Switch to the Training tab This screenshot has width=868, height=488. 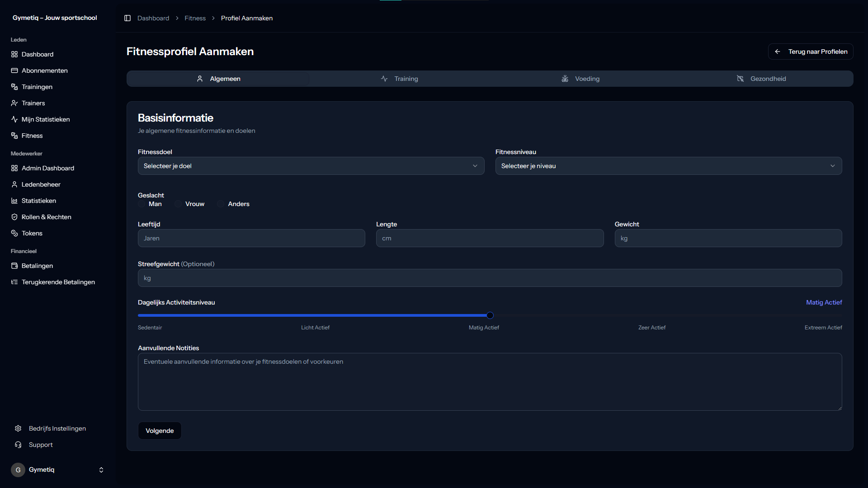pyautogui.click(x=399, y=79)
